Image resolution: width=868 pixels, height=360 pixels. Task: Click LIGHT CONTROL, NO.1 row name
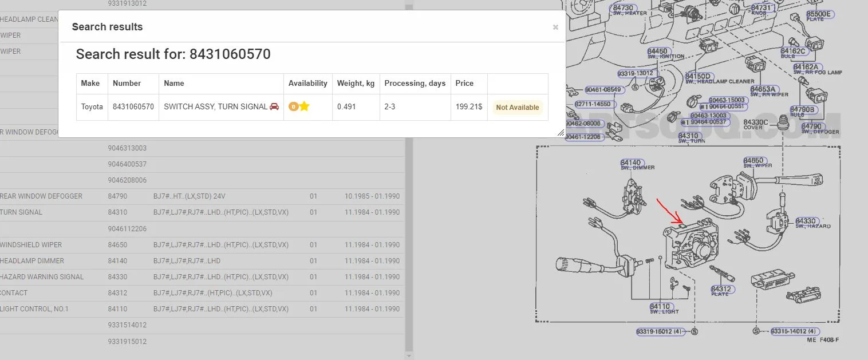[x=34, y=309]
